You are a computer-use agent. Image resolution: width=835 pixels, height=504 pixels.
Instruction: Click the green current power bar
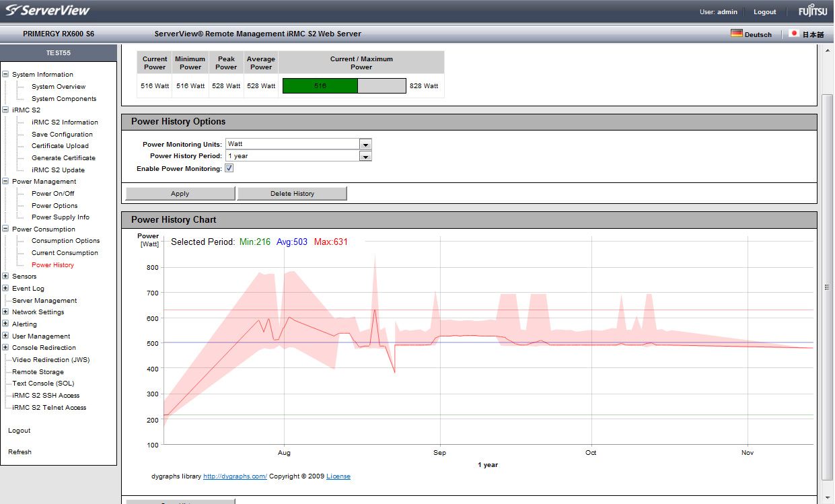(320, 86)
